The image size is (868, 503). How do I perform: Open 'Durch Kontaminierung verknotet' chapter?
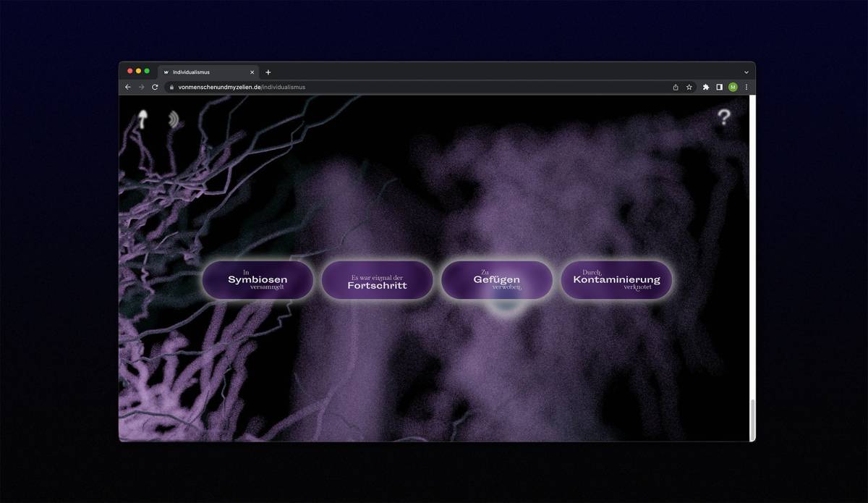click(x=616, y=280)
